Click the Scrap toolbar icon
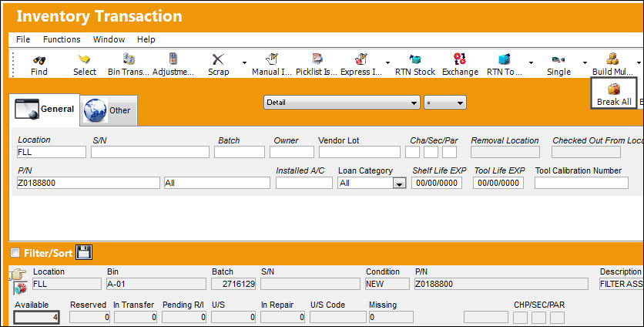Screen dimensions: 644x327 [218, 59]
